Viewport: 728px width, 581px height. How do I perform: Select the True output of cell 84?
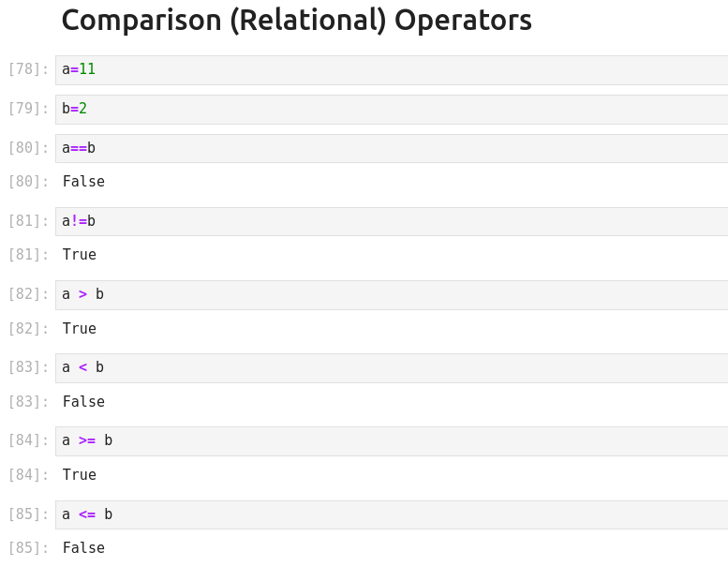click(x=80, y=475)
